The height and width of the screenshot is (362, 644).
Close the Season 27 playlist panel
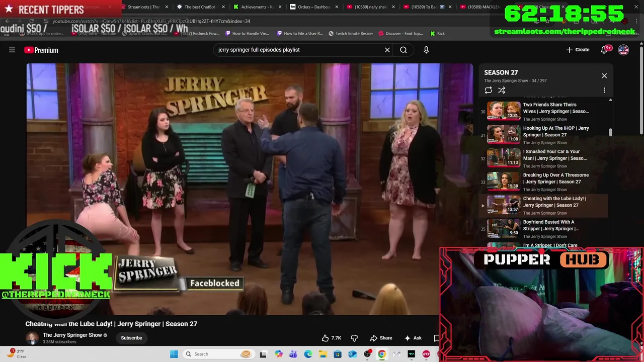click(x=604, y=75)
